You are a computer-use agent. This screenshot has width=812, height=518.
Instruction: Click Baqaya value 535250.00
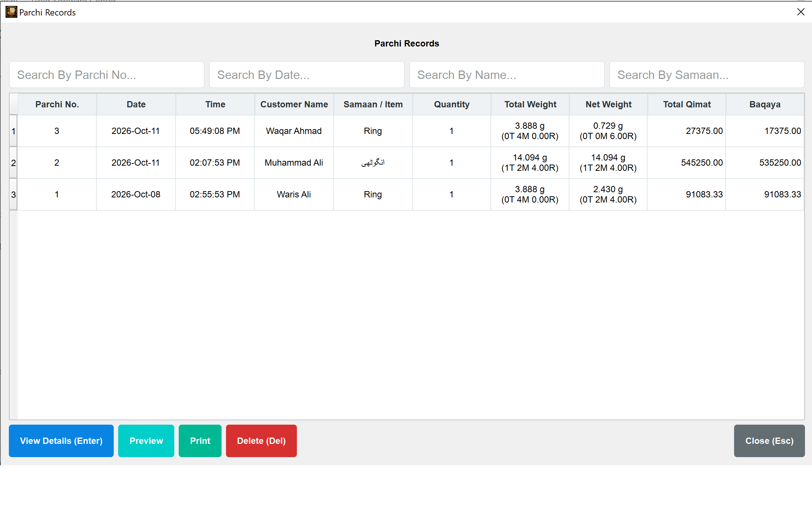point(765,163)
